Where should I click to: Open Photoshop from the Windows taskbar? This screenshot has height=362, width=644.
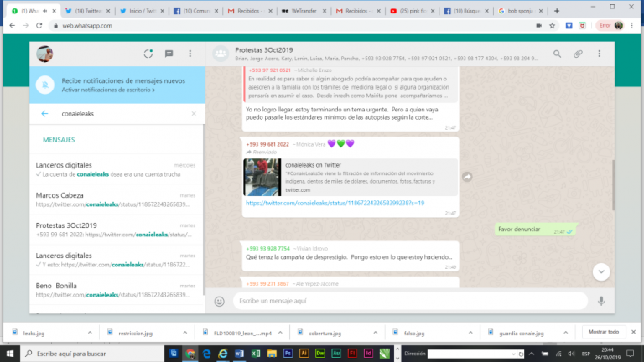tap(287, 354)
